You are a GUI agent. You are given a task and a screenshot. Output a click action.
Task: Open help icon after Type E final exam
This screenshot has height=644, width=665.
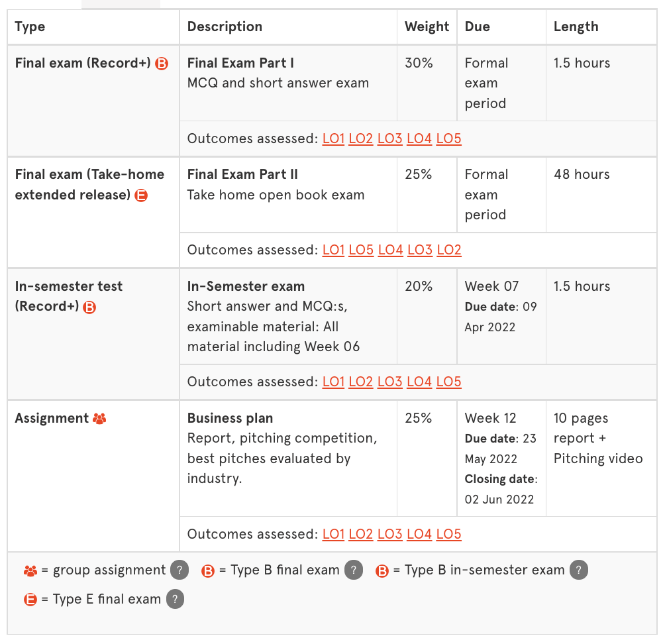[175, 600]
